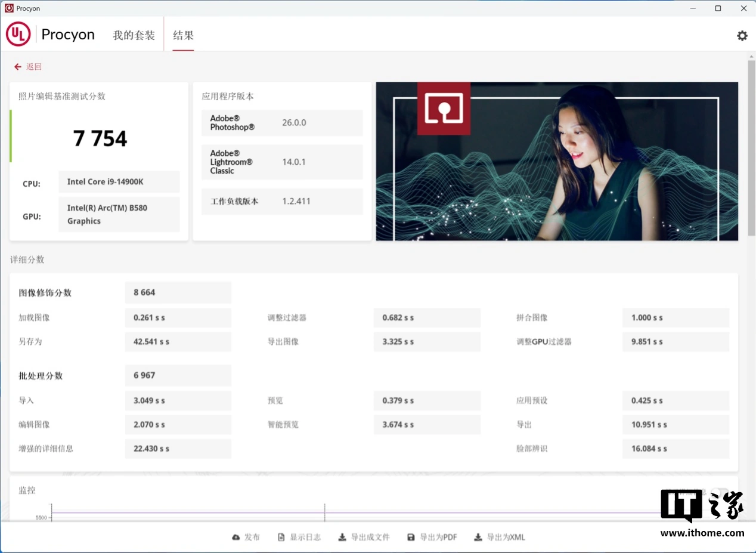The image size is (756, 553).
Task: Click the download icon for 导出成文件
Action: click(342, 537)
